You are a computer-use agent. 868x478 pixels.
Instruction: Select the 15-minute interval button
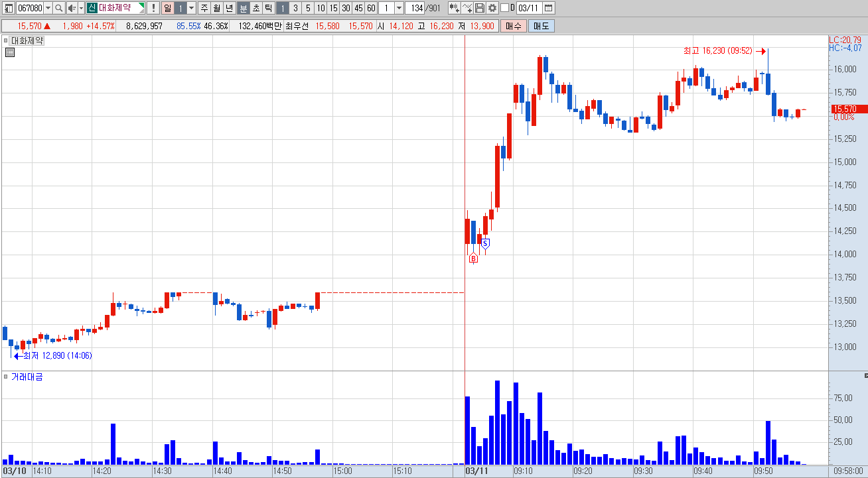pyautogui.click(x=333, y=8)
